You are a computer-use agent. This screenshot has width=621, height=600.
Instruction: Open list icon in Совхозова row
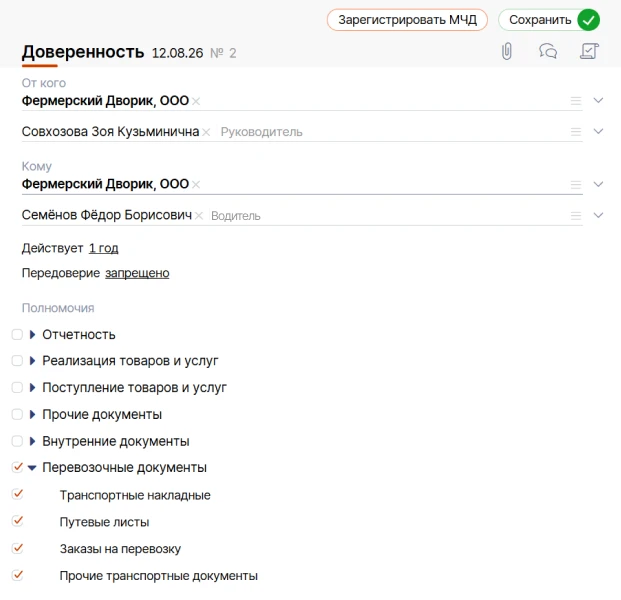(576, 132)
